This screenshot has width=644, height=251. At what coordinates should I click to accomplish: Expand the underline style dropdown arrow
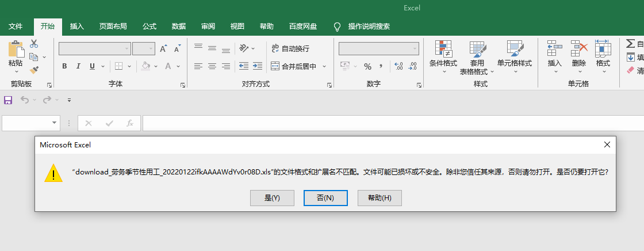[102, 66]
